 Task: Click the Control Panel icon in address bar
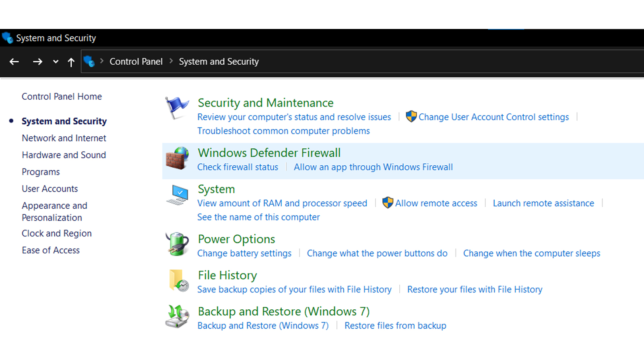tap(89, 62)
